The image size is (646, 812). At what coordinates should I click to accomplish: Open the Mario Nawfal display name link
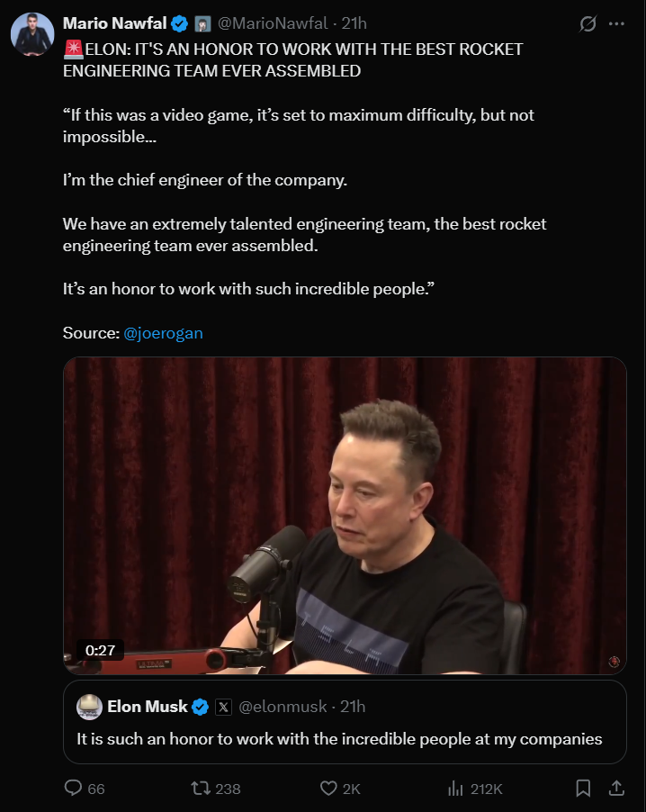(x=114, y=24)
